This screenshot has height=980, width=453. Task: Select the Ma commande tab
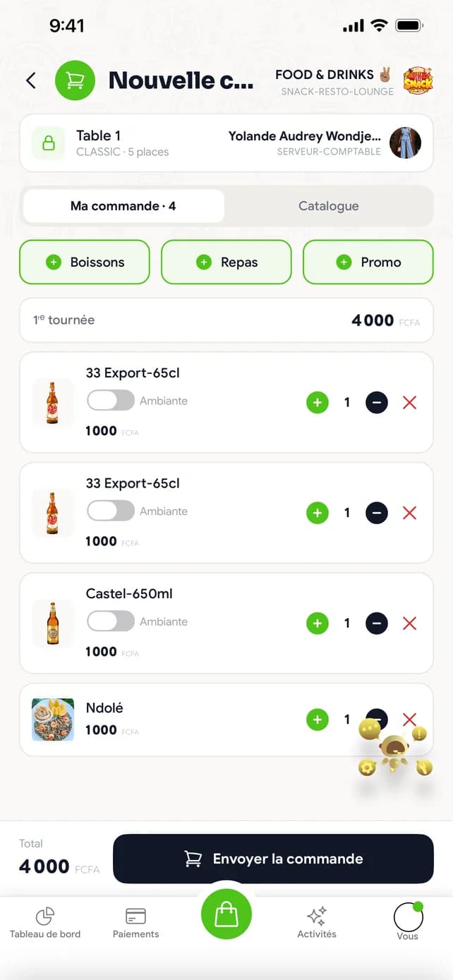coord(123,206)
